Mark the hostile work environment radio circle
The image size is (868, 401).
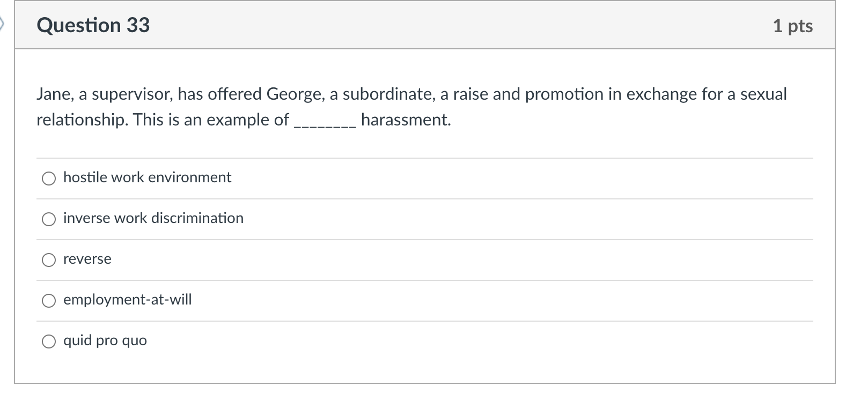point(49,177)
